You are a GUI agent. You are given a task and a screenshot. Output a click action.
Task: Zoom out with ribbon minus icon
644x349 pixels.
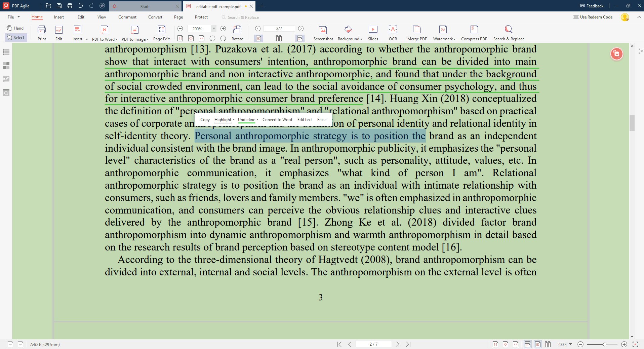[x=180, y=29]
